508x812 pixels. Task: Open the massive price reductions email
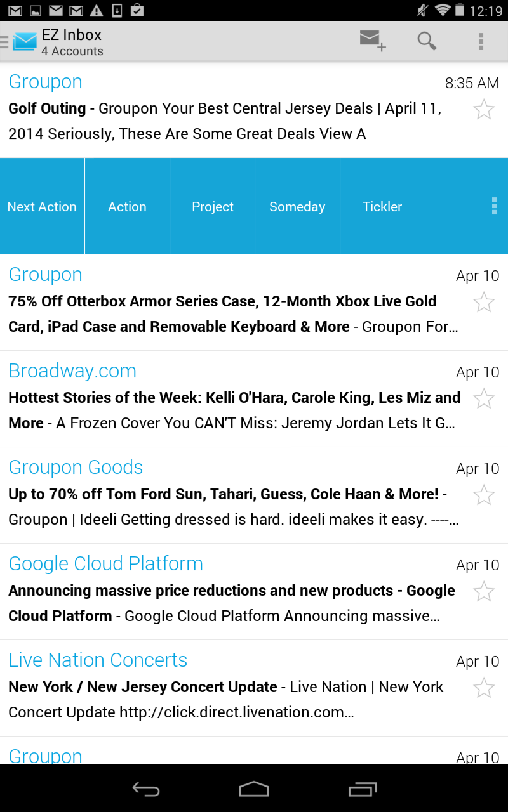[254, 591]
